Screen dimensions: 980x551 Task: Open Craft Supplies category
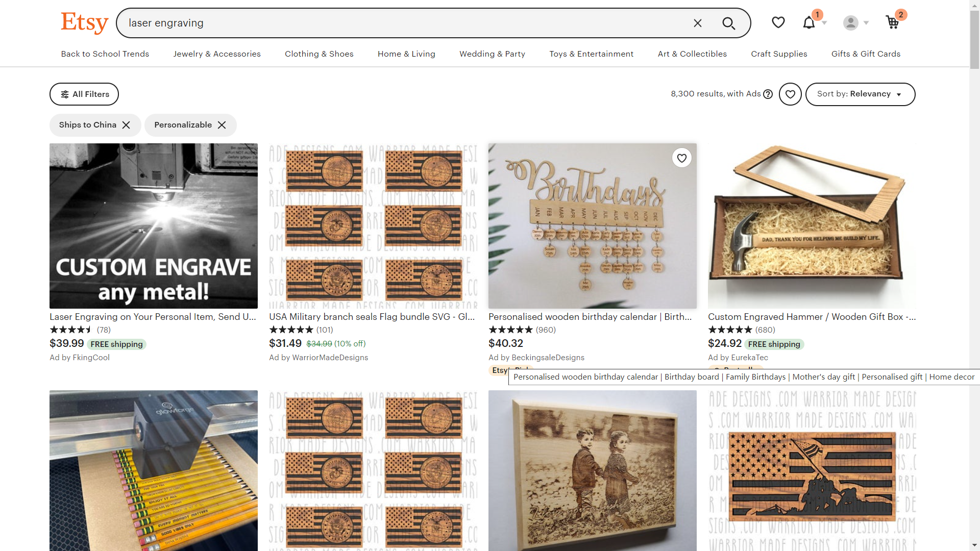pos(779,54)
